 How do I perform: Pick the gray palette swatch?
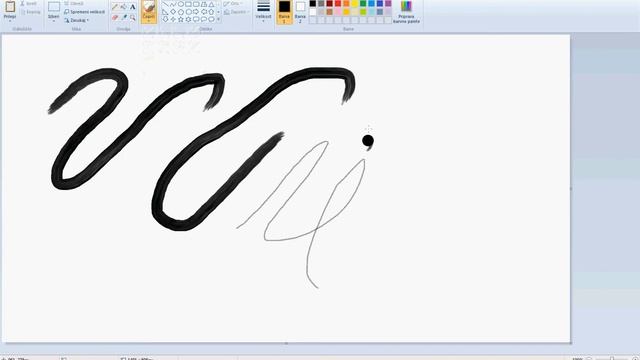tap(321, 4)
